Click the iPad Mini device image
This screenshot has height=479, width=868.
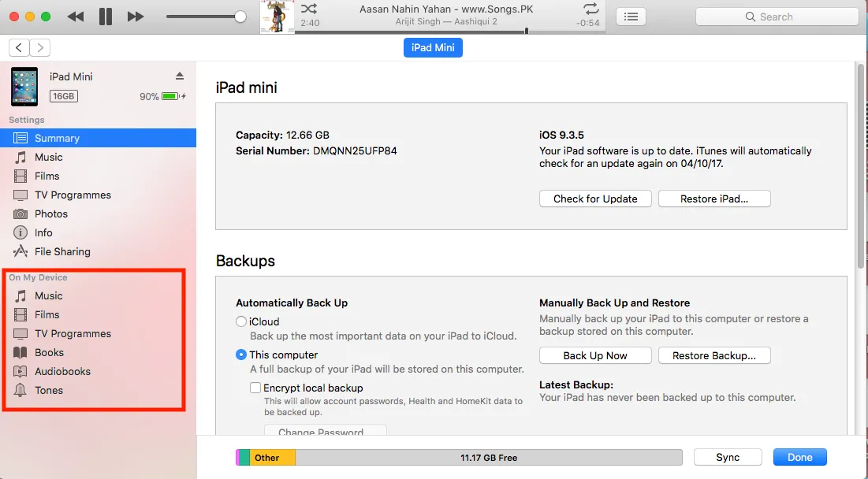24,87
